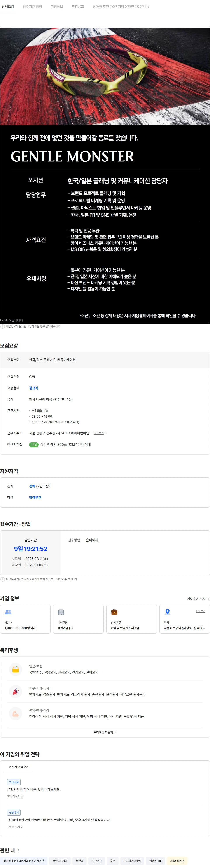Click the briefcase icon in 산업(업종) card
This screenshot has width=210, height=868.
click(x=114, y=612)
